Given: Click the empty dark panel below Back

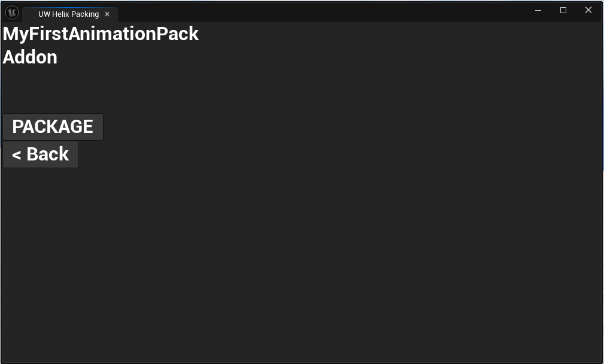Looking at the screenshot, I should click(299, 263).
